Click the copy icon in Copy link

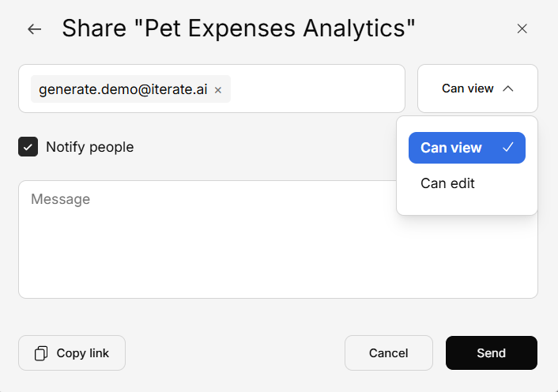pyautogui.click(x=41, y=353)
